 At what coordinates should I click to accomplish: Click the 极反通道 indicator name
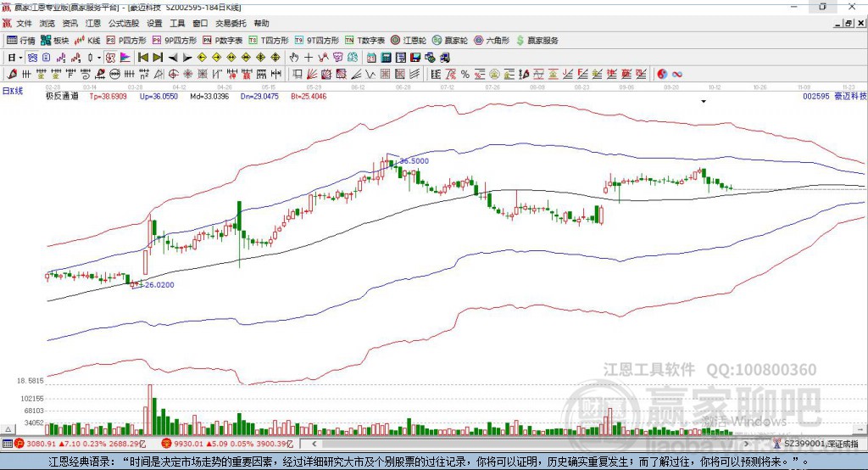tap(62, 96)
